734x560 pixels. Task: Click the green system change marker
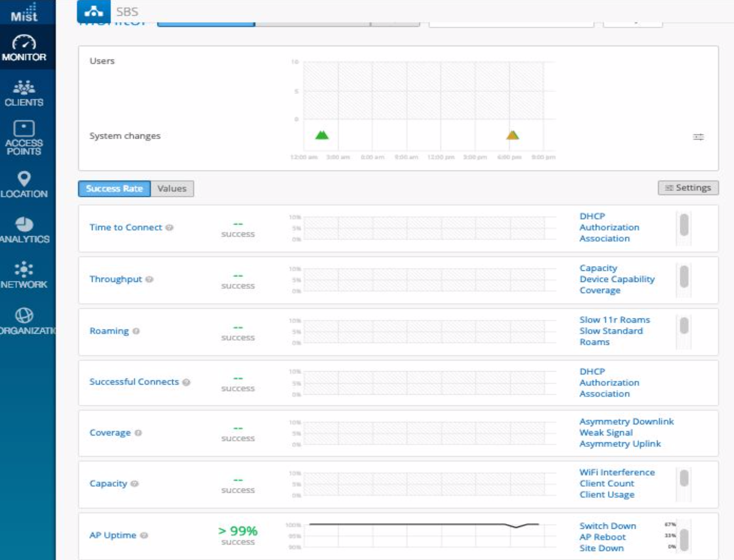pos(322,135)
